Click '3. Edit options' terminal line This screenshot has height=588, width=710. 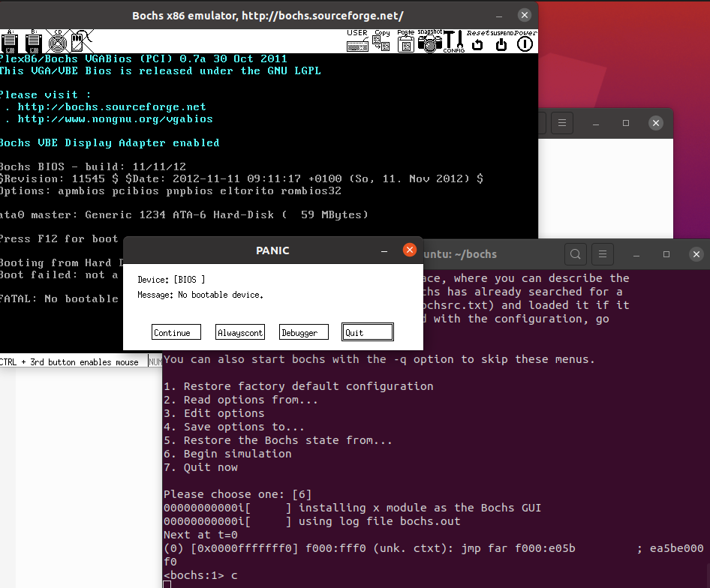214,413
